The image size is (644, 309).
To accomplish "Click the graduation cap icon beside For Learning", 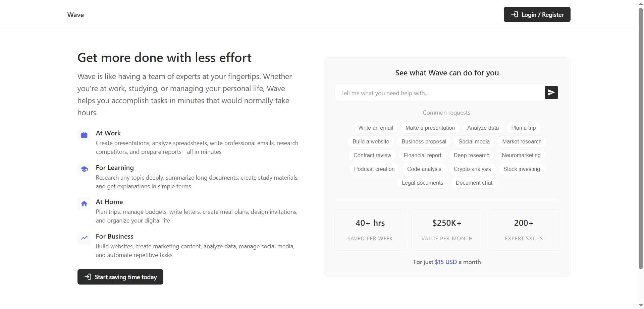I will pyautogui.click(x=84, y=169).
